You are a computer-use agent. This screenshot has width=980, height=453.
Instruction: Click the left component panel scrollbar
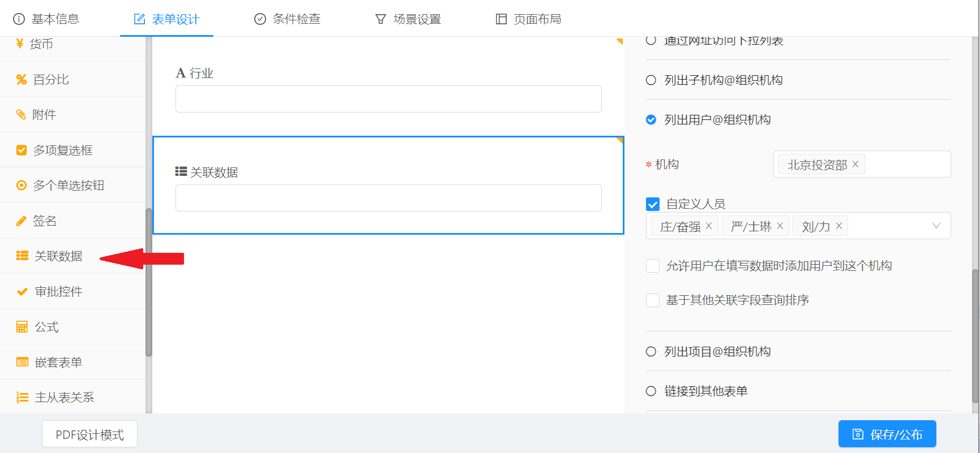149,283
